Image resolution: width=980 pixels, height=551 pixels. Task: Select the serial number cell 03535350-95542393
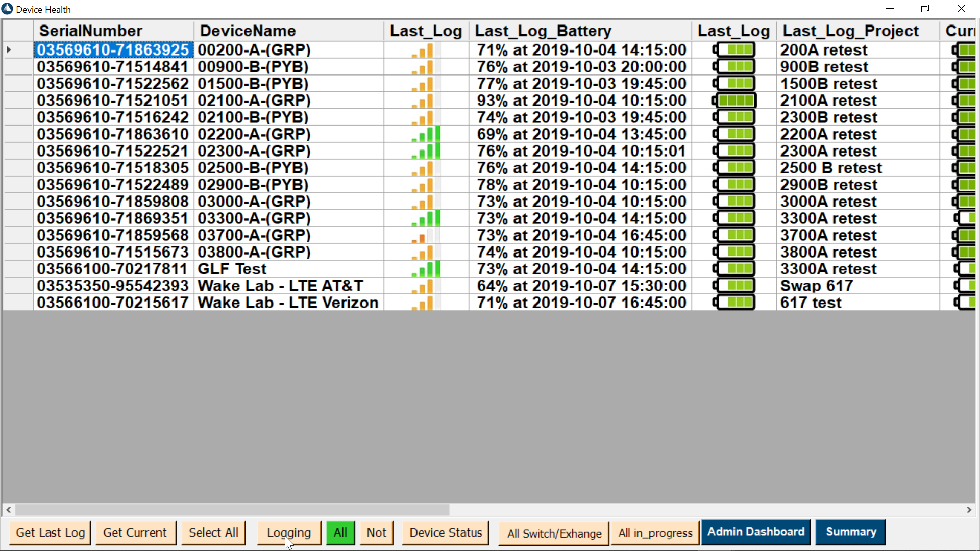pos(113,286)
